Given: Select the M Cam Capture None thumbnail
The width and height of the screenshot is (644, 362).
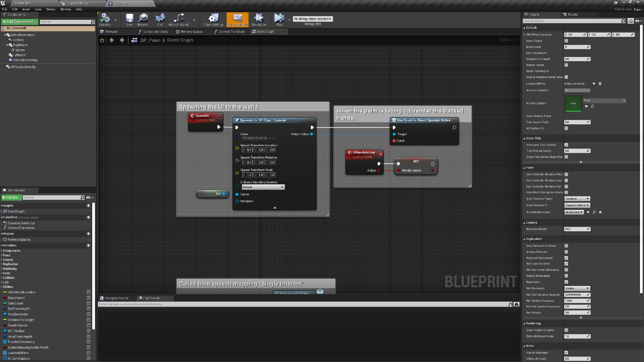Looking at the screenshot, I should pos(573,103).
